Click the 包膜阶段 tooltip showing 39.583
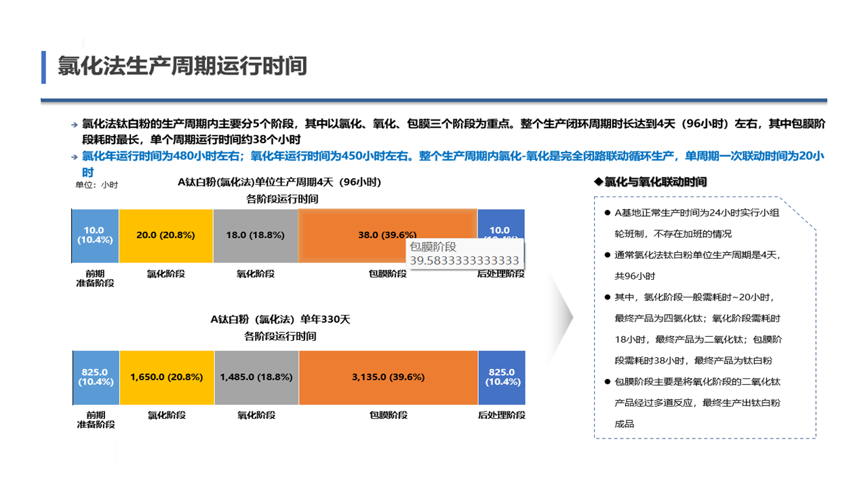 coord(464,254)
